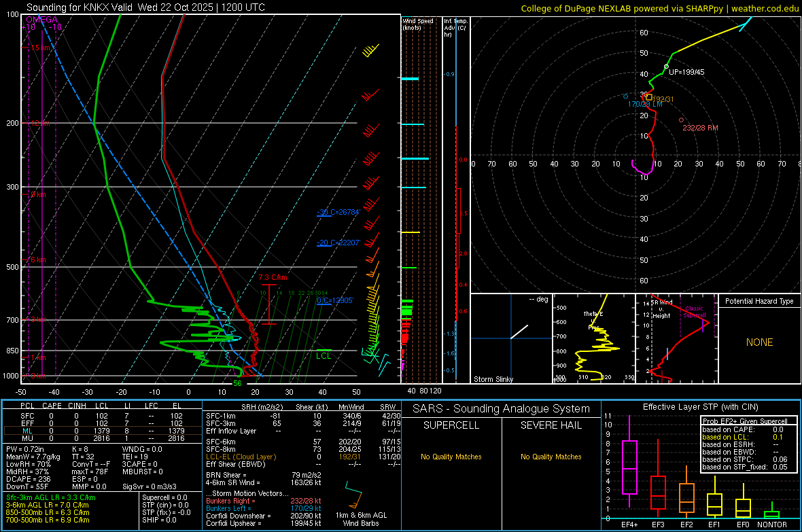Click the 'SHIP = 0.0' value
This screenshot has height=532, width=802.
pos(159,520)
